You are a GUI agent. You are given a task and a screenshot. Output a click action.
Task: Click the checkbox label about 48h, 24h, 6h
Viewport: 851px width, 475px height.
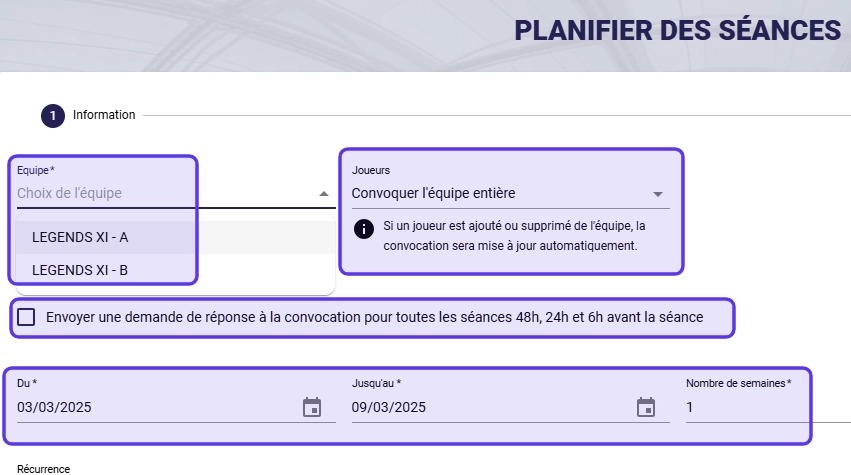[x=374, y=317]
